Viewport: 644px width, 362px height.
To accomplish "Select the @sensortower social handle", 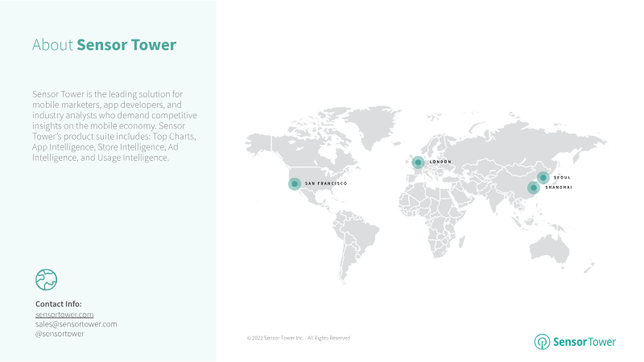I will (60, 333).
